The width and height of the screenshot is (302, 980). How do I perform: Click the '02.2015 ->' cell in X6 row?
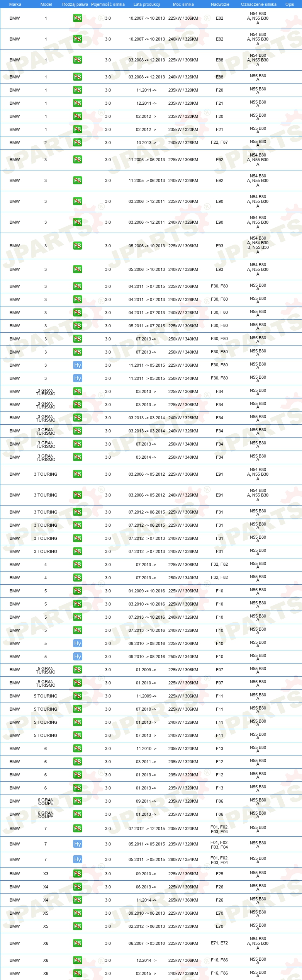click(x=146, y=973)
